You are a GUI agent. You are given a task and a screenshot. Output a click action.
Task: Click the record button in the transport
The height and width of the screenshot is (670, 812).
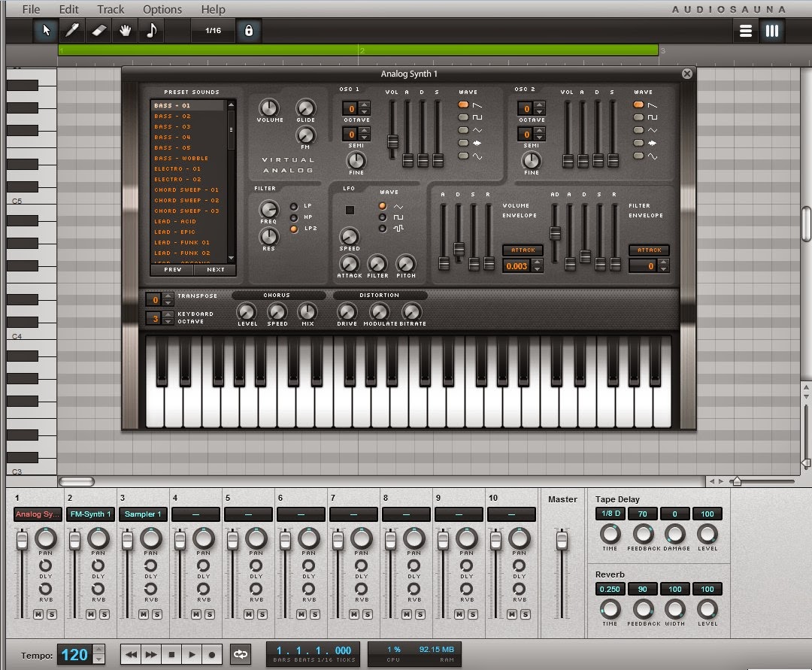point(213,654)
